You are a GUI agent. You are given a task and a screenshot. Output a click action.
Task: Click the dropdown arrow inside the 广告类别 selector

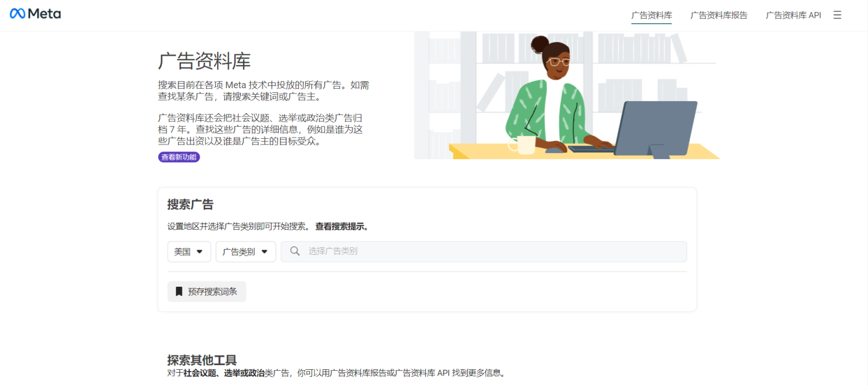[263, 251]
